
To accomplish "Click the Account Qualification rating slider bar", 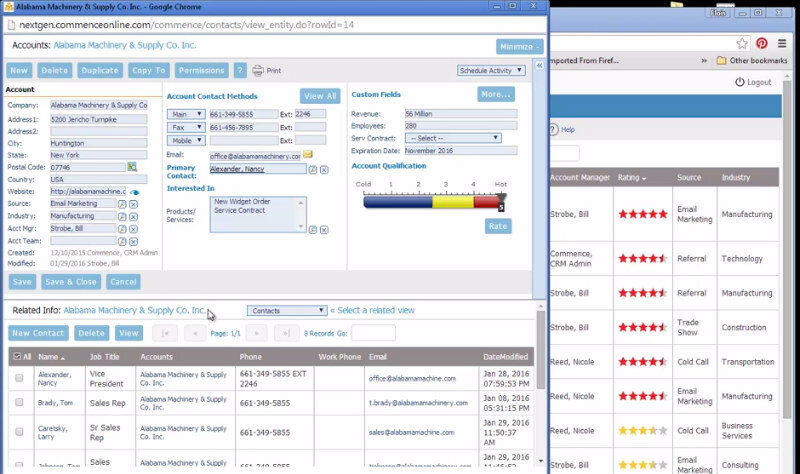I will coord(432,201).
